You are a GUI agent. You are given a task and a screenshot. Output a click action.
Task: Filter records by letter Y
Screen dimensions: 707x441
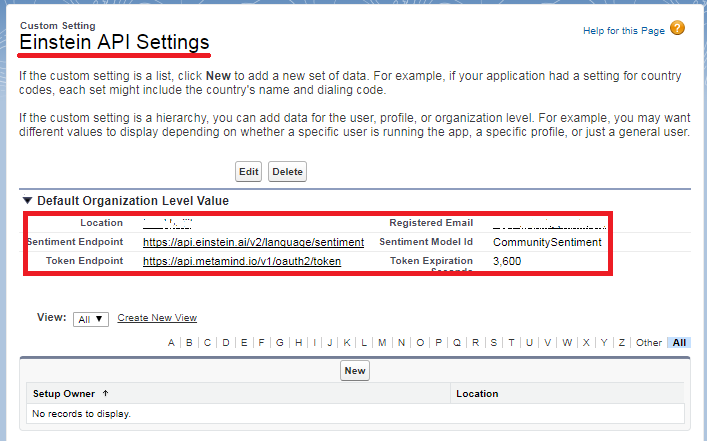pyautogui.click(x=604, y=343)
